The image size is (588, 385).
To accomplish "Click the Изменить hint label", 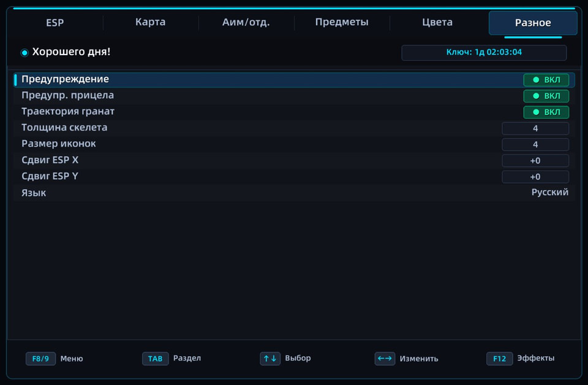I will [x=419, y=359].
